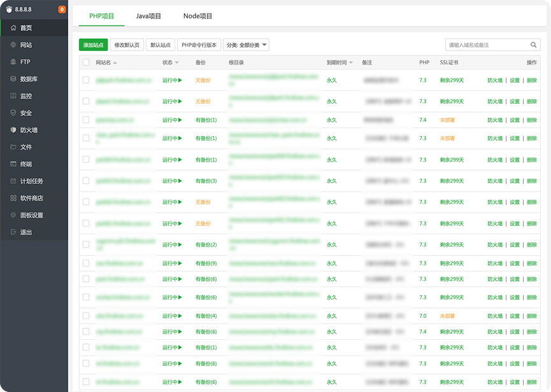Open 数据库 from the sidebar
Image resolution: width=551 pixels, height=392 pixels.
tap(28, 79)
